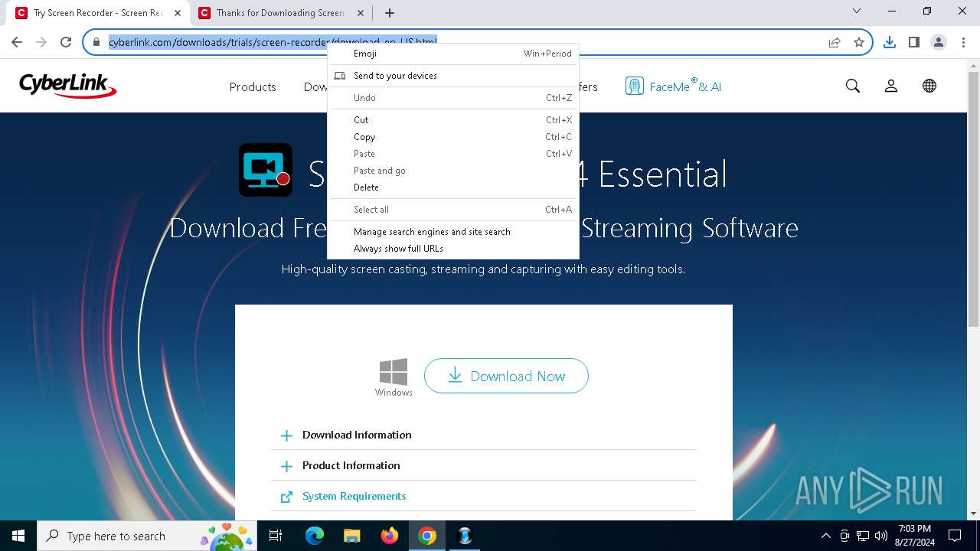Open the Chrome three-dot menu
This screenshot has width=980, height=551.
(963, 42)
